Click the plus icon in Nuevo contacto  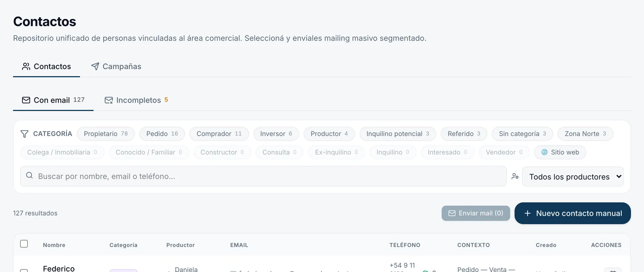coord(528,213)
